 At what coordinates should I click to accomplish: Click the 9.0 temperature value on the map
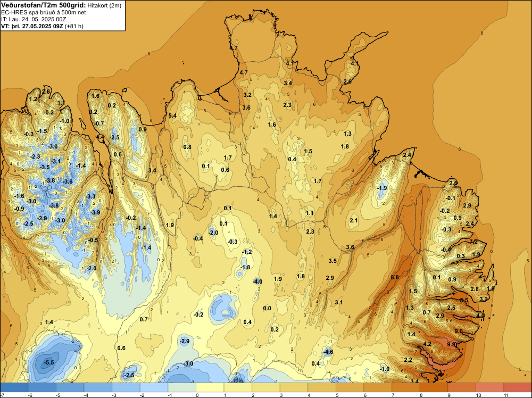459,331
